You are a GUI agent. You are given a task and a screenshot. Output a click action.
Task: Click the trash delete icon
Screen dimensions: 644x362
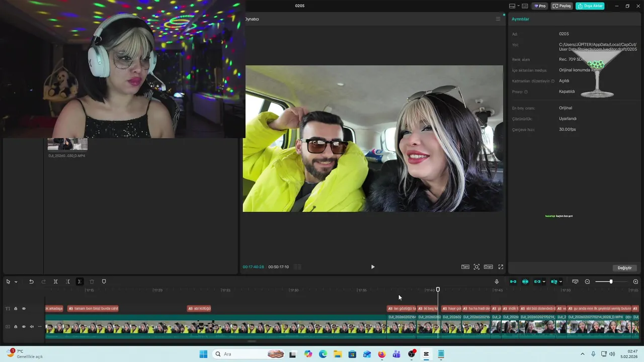click(x=92, y=282)
